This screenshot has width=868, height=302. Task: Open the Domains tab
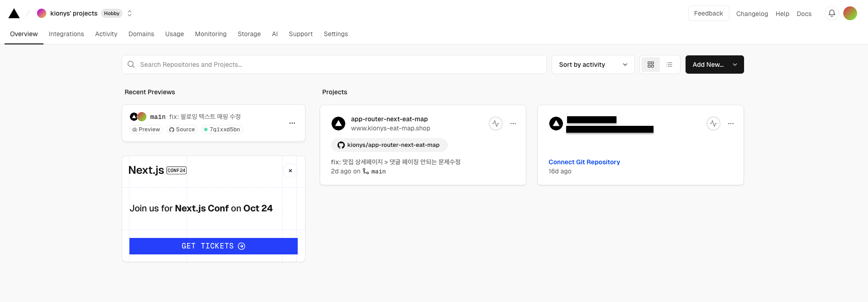141,34
